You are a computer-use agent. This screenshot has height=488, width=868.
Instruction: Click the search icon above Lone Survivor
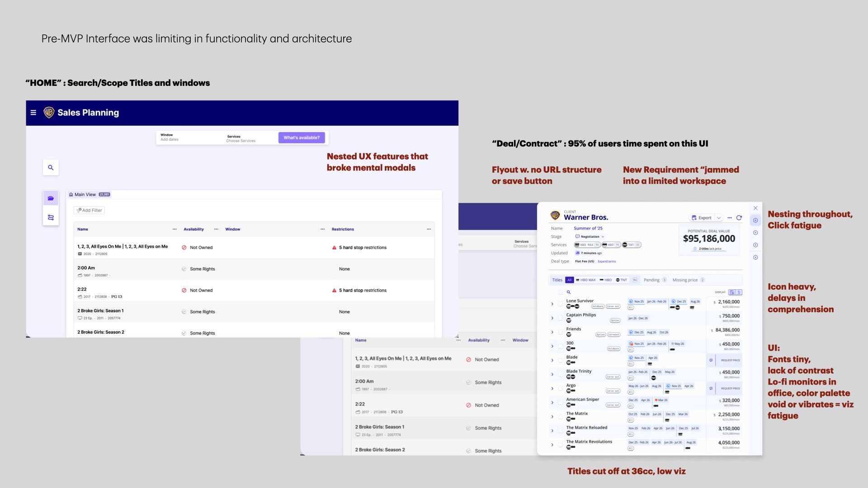(569, 292)
